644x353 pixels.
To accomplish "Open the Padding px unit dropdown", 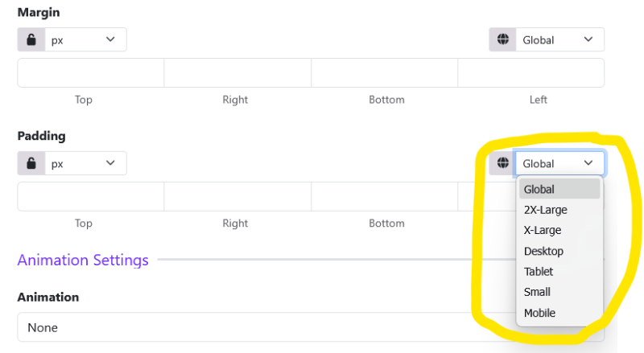I will [x=85, y=164].
